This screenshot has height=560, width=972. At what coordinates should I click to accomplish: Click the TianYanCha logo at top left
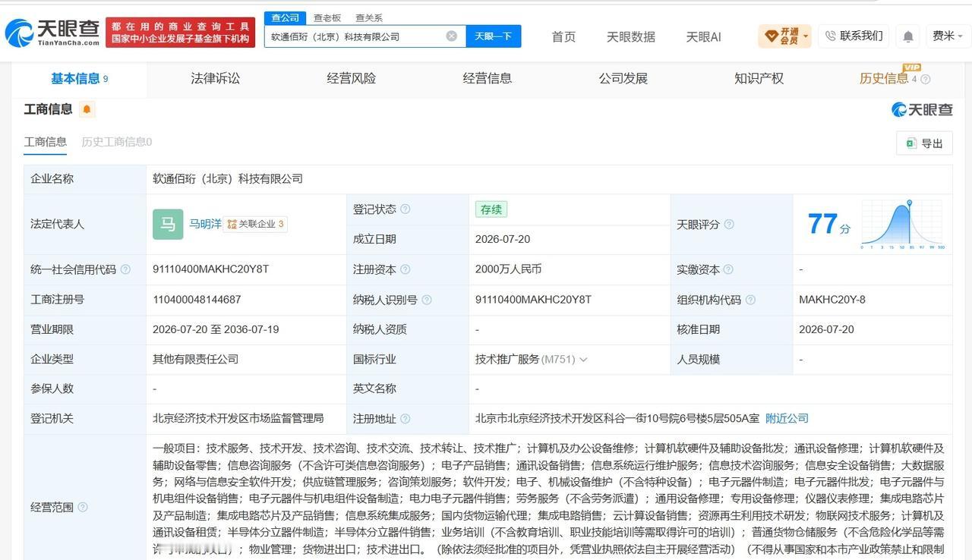click(x=52, y=32)
